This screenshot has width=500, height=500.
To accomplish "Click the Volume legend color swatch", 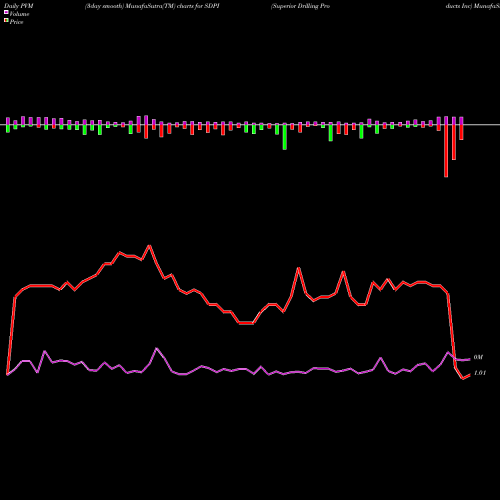I will (6, 12).
